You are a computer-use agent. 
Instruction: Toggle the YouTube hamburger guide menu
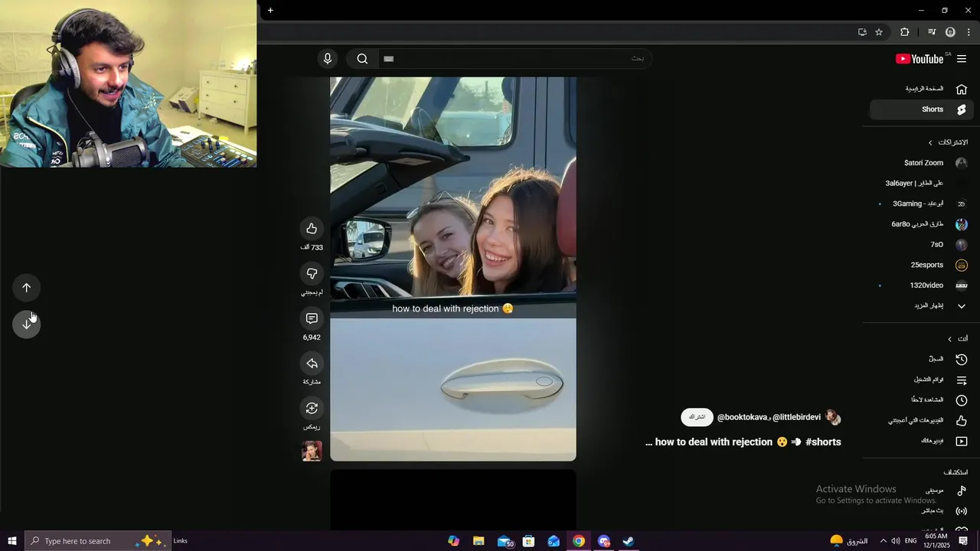click(x=962, y=59)
